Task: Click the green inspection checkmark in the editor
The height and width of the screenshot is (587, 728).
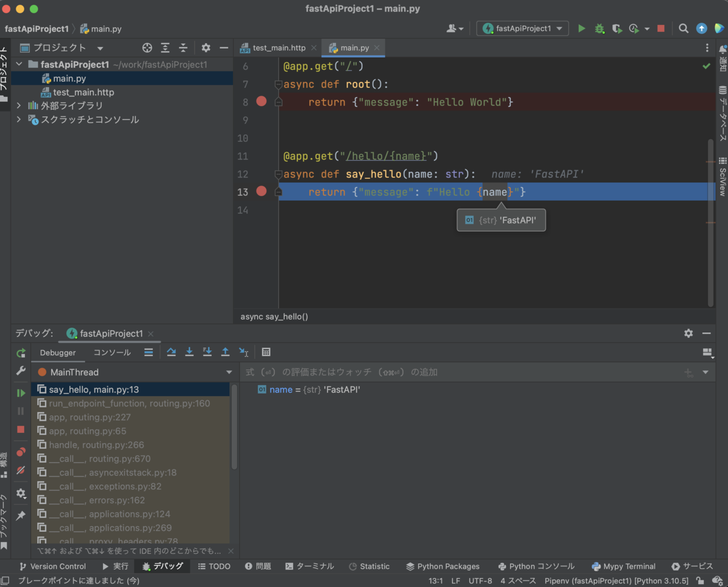Action: [x=706, y=65]
